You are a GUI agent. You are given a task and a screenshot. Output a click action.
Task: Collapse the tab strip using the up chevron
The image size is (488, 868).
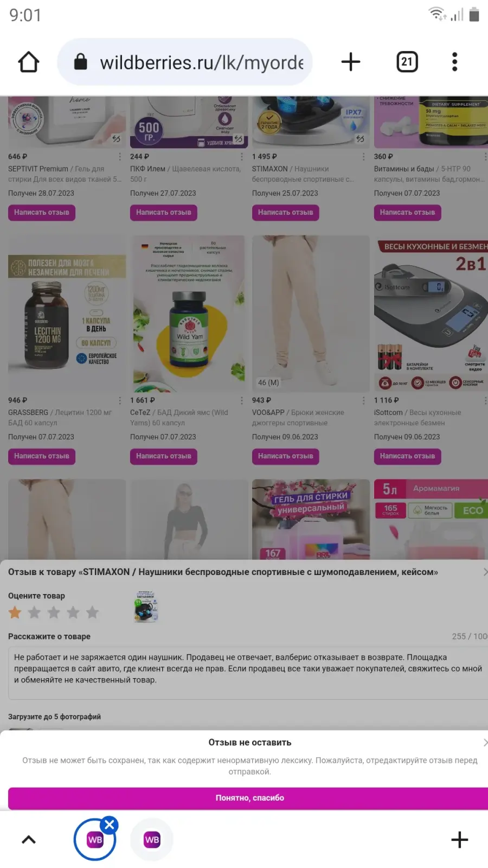[x=29, y=840]
